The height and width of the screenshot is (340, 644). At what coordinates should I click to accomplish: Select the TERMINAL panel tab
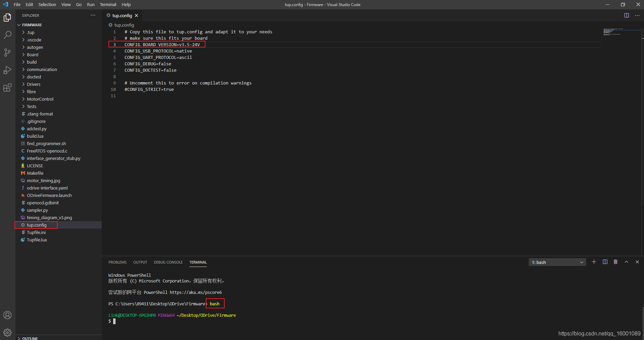click(x=198, y=262)
